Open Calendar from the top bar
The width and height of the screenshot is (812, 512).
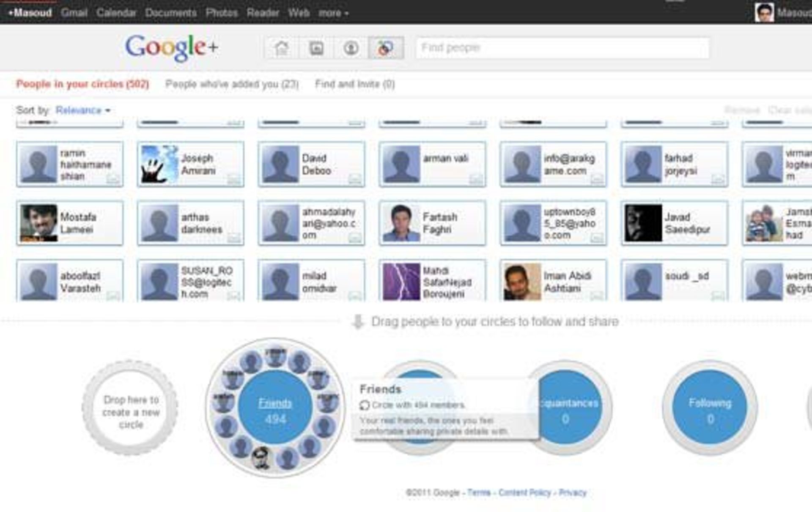point(116,13)
